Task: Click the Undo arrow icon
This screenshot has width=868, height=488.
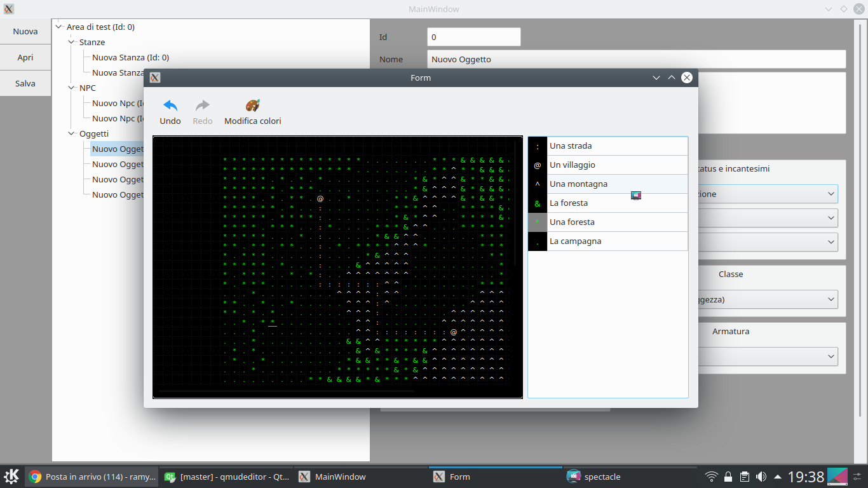Action: coord(170,105)
